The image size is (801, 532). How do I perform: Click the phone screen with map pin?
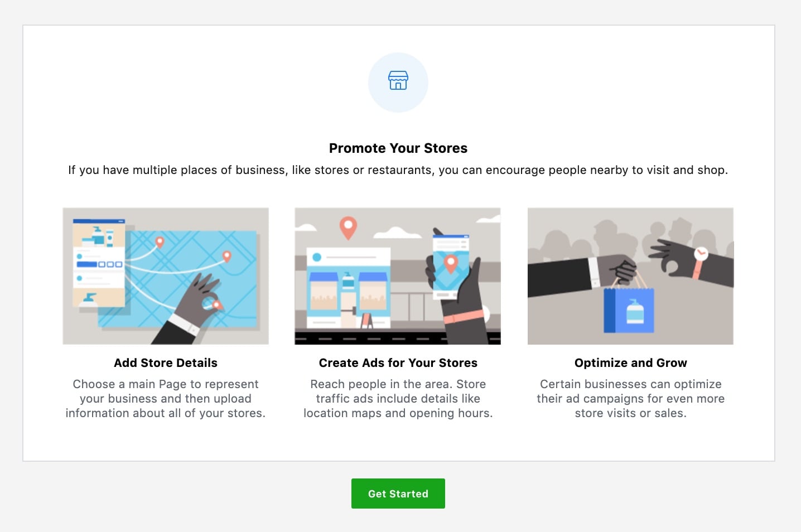point(451,266)
